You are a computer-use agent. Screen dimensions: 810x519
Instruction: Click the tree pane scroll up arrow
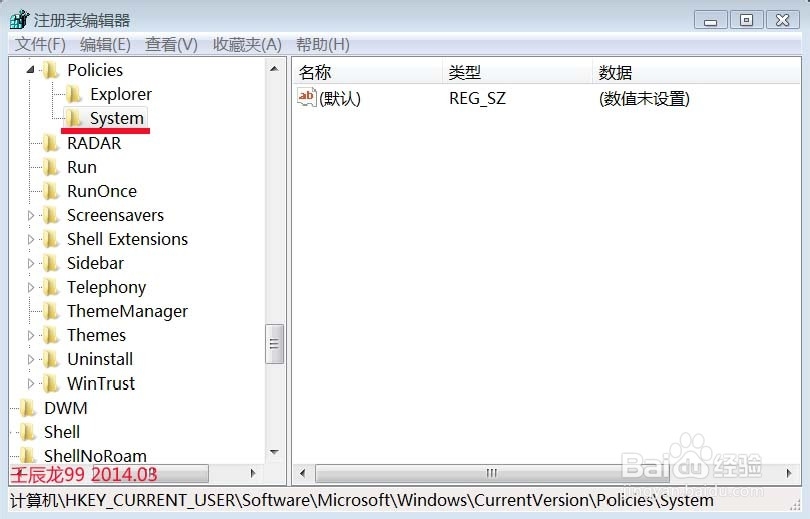(274, 69)
